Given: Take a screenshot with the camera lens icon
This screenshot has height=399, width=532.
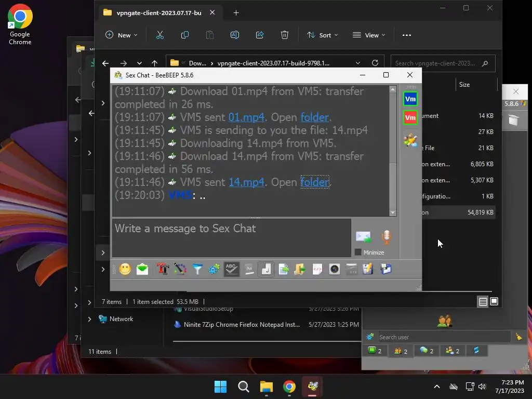Looking at the screenshot, I should tap(335, 270).
